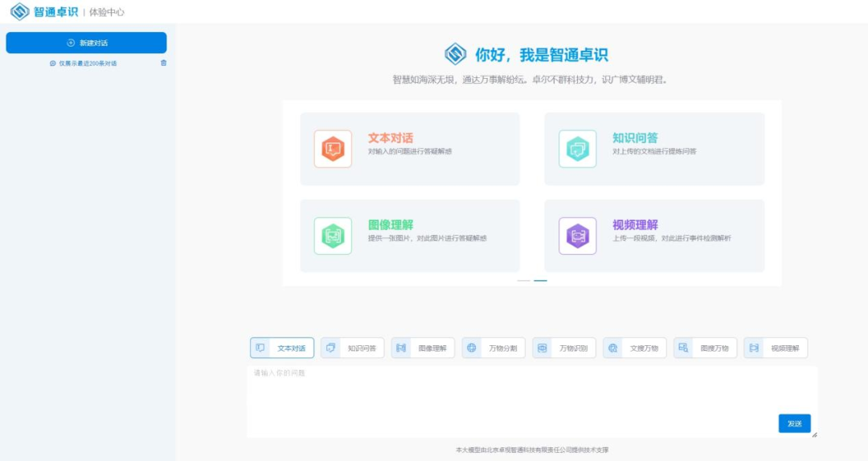Image resolution: width=868 pixels, height=461 pixels.
Task: Click the 万物识别 tab's scan icon
Action: pyautogui.click(x=542, y=348)
